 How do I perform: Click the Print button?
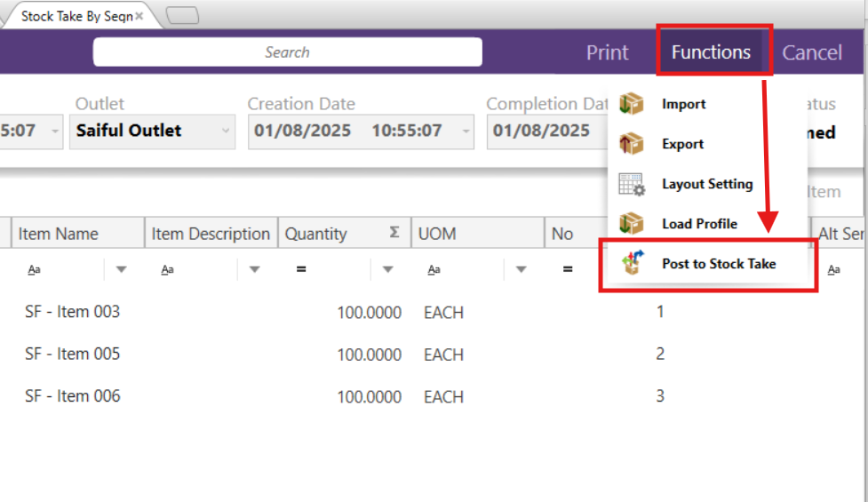point(607,53)
